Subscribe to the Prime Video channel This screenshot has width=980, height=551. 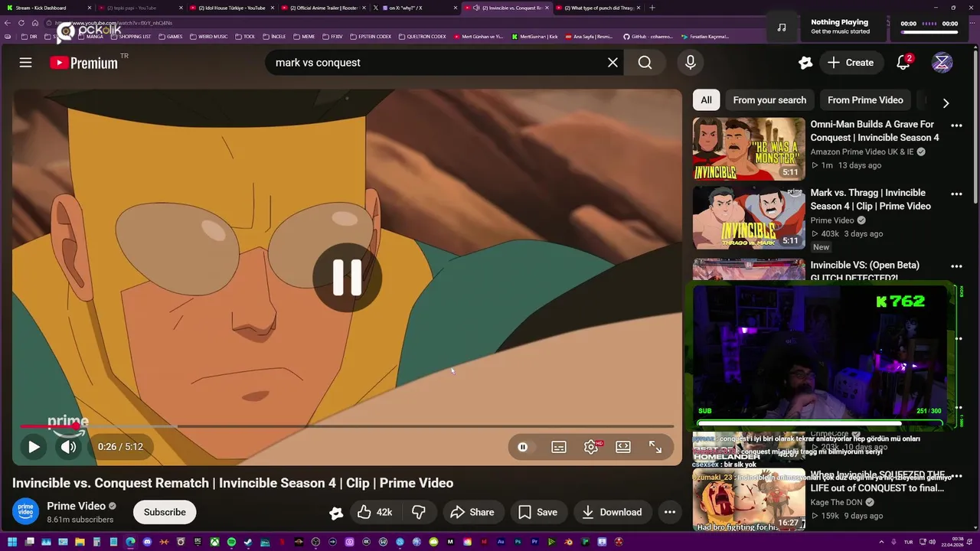point(165,512)
